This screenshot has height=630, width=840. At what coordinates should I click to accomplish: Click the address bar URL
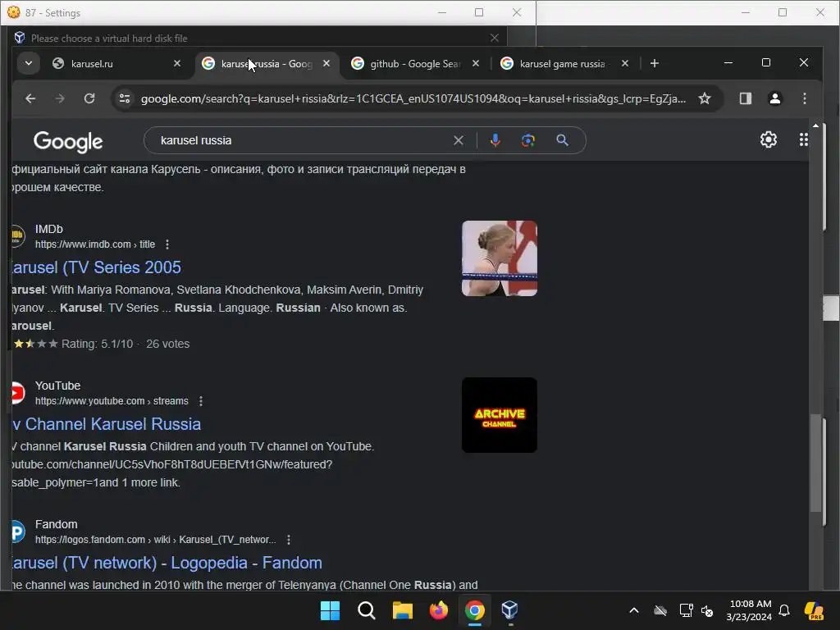(413, 98)
